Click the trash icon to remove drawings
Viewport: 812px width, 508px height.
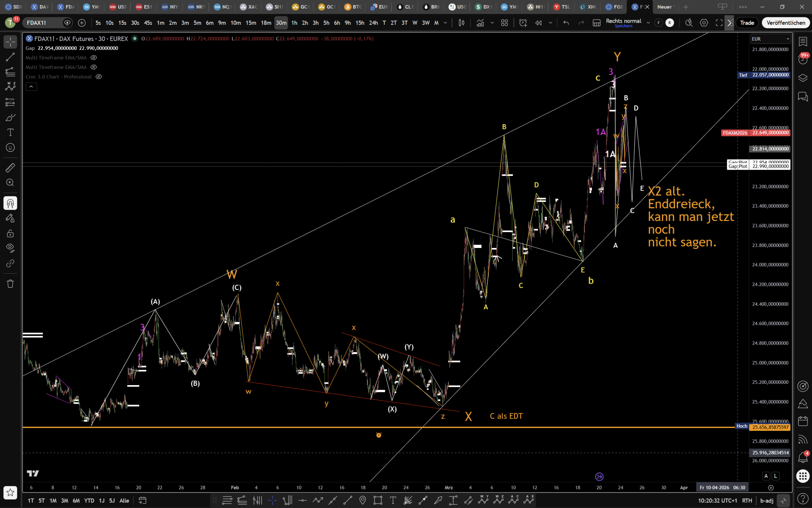pyautogui.click(x=10, y=283)
